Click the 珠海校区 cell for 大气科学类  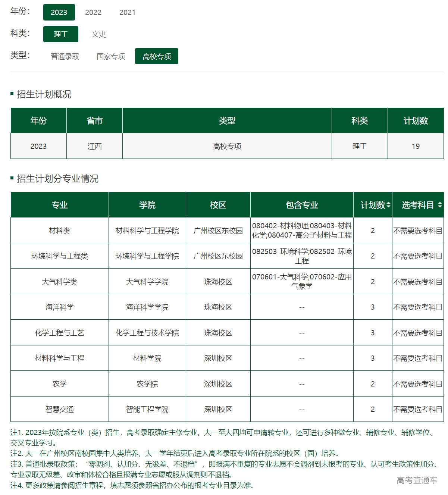(218, 281)
